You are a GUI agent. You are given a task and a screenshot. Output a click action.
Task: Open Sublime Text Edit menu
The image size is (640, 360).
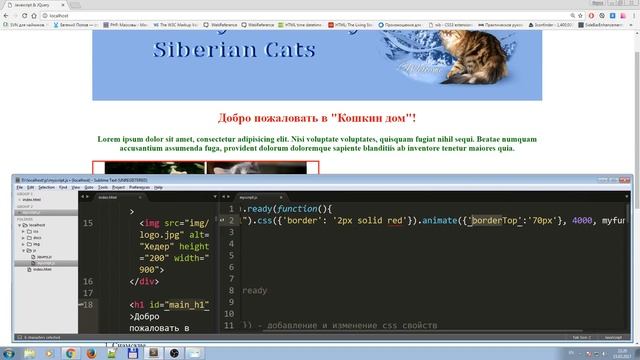tap(31, 187)
